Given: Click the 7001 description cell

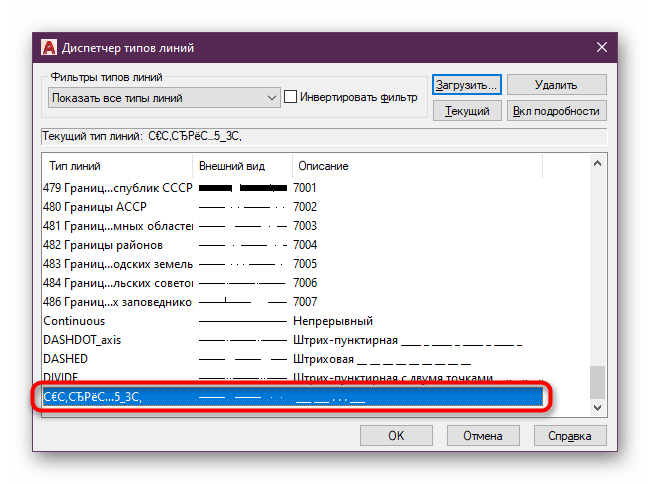Looking at the screenshot, I should click(305, 188).
